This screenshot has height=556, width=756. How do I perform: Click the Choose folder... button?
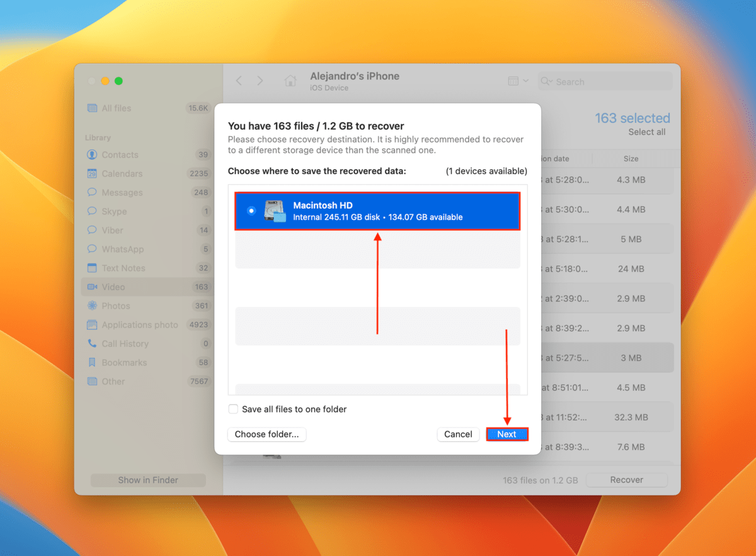point(266,434)
